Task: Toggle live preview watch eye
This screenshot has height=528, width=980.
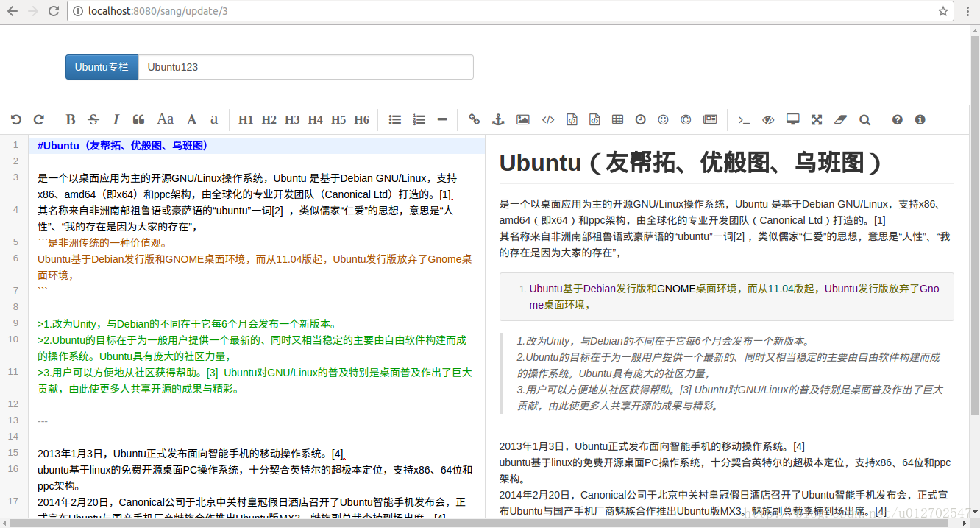Action: [x=768, y=119]
